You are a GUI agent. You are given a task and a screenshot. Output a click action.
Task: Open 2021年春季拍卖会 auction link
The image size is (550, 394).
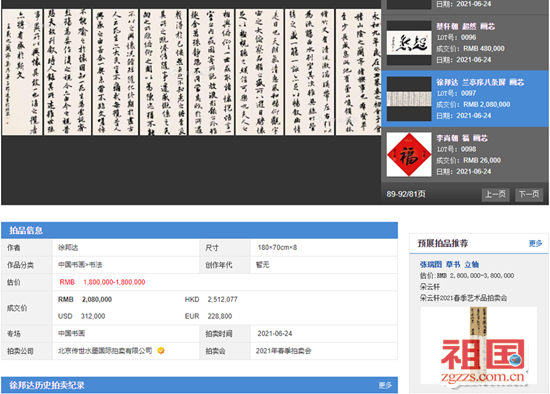[283, 351]
